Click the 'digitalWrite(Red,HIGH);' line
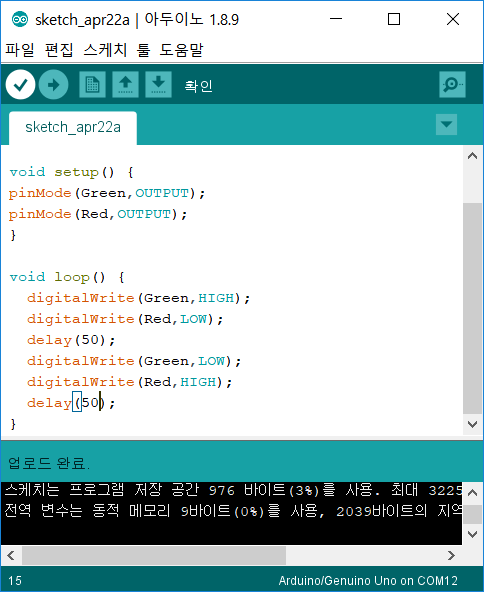This screenshot has width=484, height=592. click(x=129, y=382)
